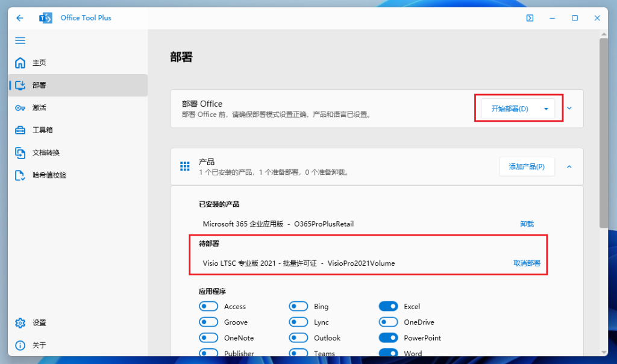Click the document convert icon for 文档转换

click(x=20, y=152)
